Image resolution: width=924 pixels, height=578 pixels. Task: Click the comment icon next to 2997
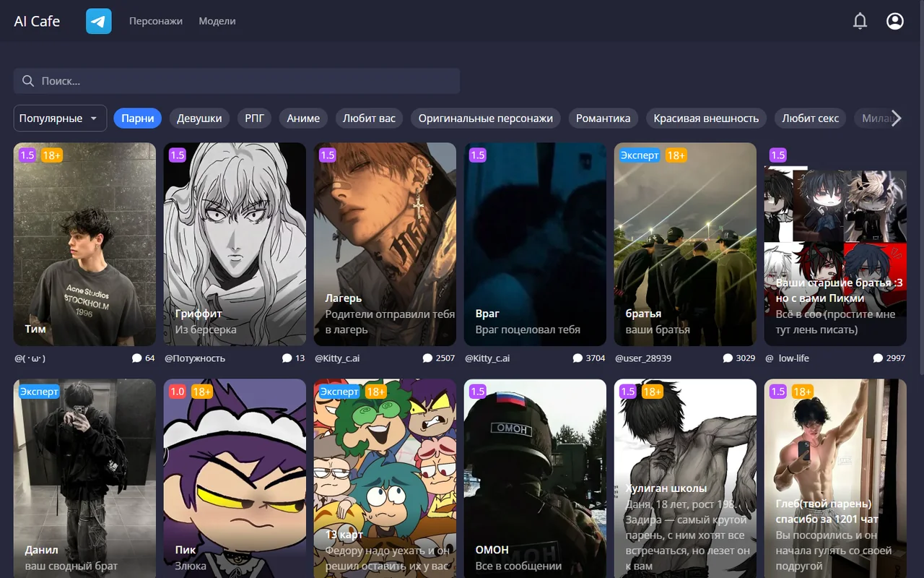878,358
